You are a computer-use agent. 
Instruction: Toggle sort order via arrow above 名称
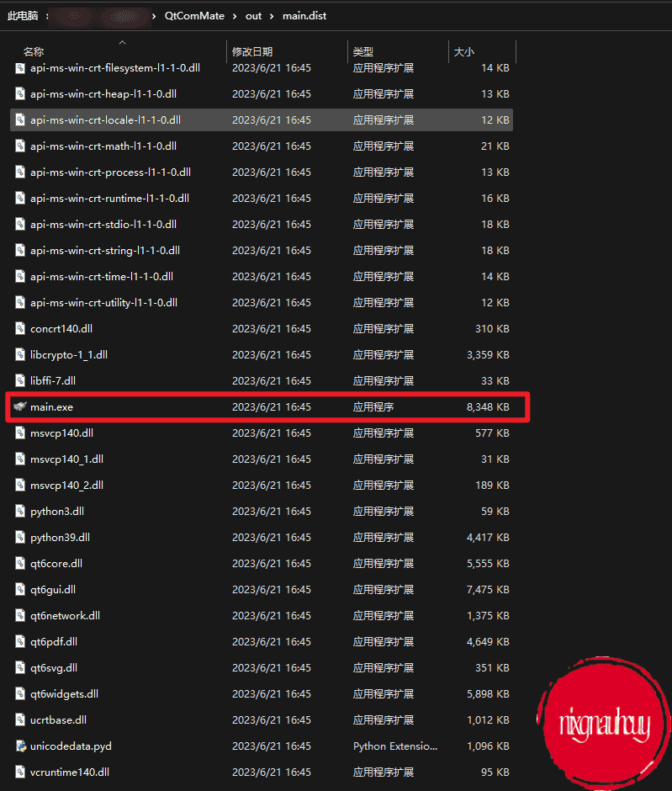coord(122,43)
